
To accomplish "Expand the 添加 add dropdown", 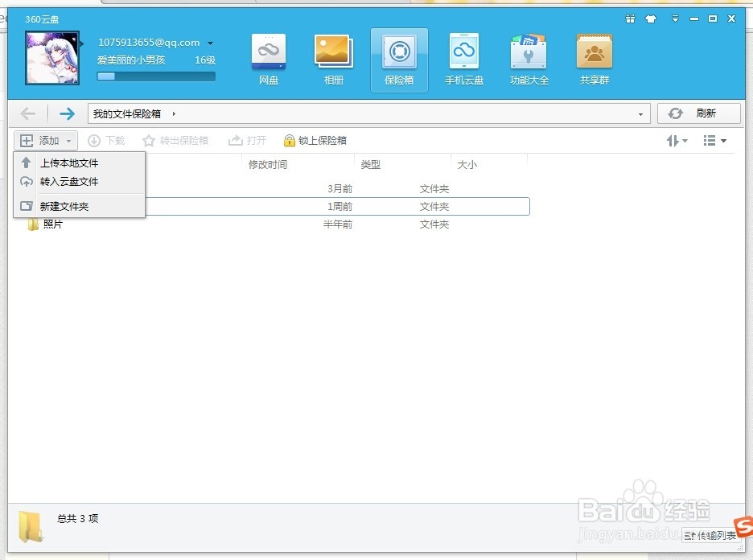I will [45, 140].
